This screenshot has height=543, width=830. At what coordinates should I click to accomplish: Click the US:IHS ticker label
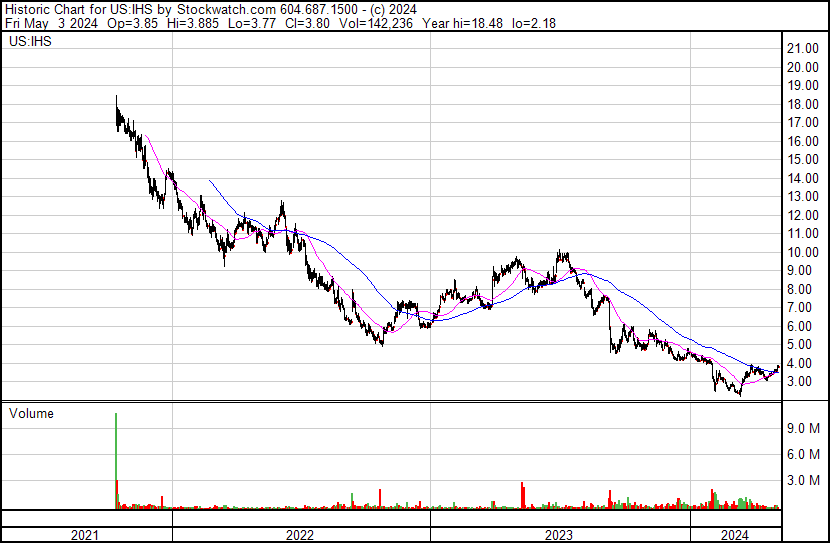tap(30, 41)
